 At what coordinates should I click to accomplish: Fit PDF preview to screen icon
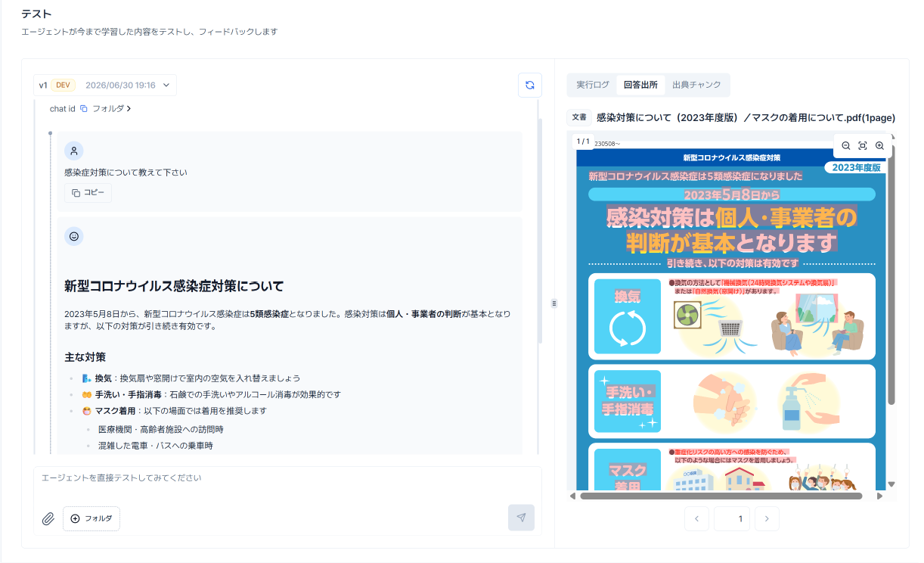tap(863, 145)
